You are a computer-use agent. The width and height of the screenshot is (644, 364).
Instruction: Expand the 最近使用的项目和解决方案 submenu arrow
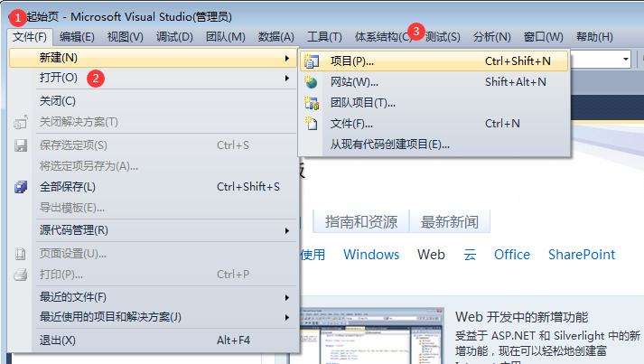point(286,318)
